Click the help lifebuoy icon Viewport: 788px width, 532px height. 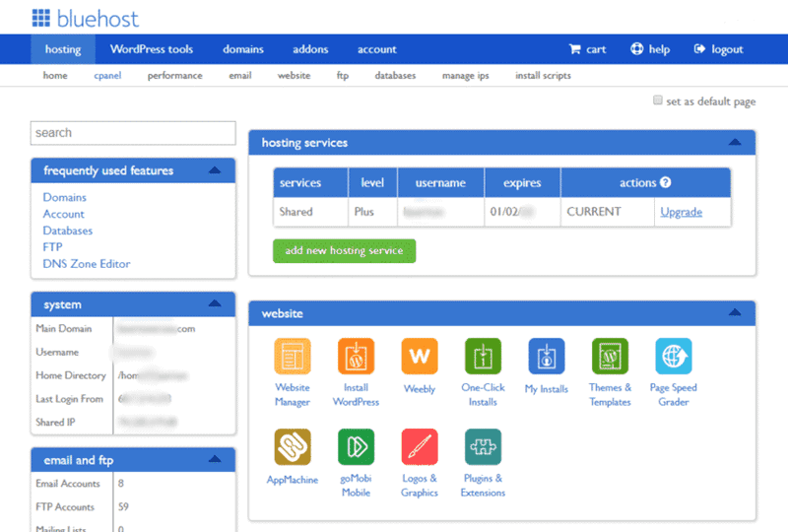[636, 49]
